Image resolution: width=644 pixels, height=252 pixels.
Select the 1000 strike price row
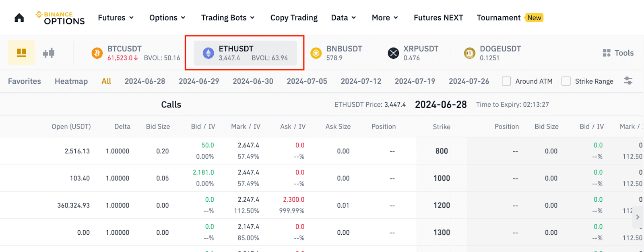pyautogui.click(x=442, y=178)
